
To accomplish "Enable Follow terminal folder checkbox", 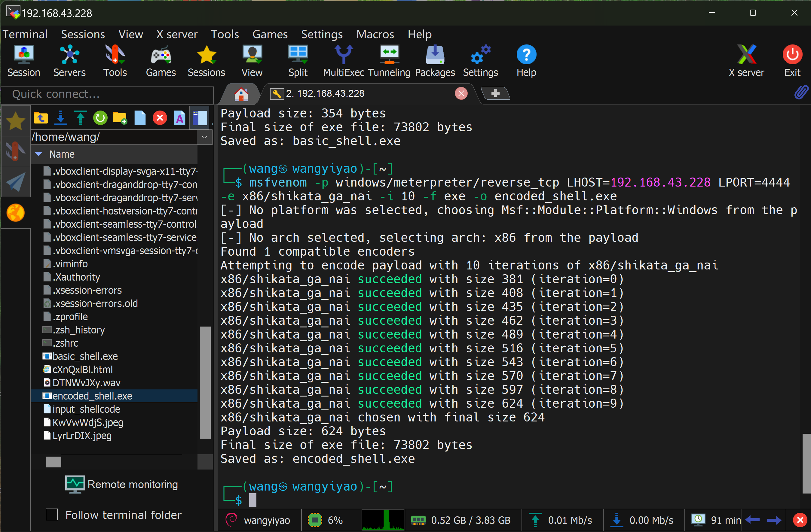I will [52, 514].
